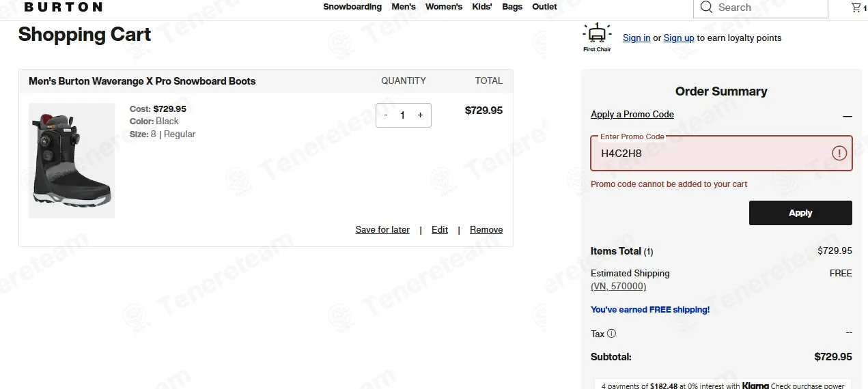Open the Waverange boots product thumbnail
The height and width of the screenshot is (389, 868).
[x=72, y=161]
